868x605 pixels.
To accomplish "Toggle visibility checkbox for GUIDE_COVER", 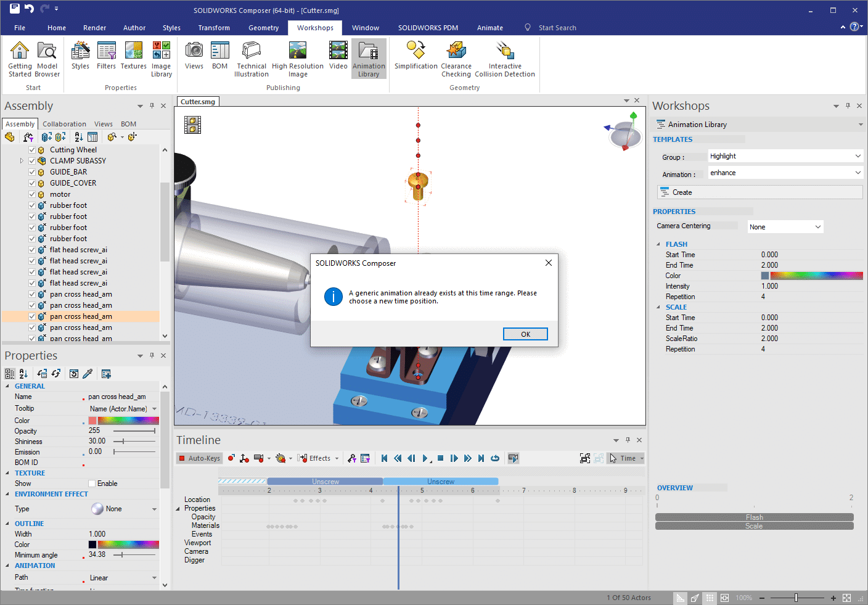I will pos(32,183).
